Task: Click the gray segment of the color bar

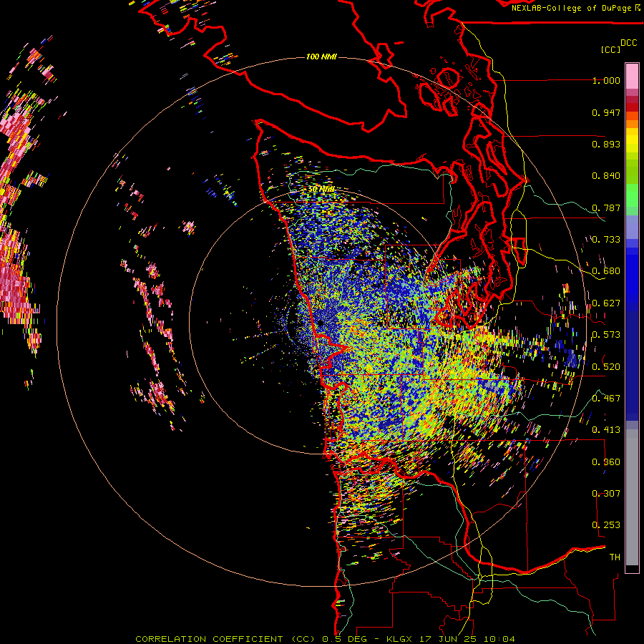Action: click(x=632, y=497)
